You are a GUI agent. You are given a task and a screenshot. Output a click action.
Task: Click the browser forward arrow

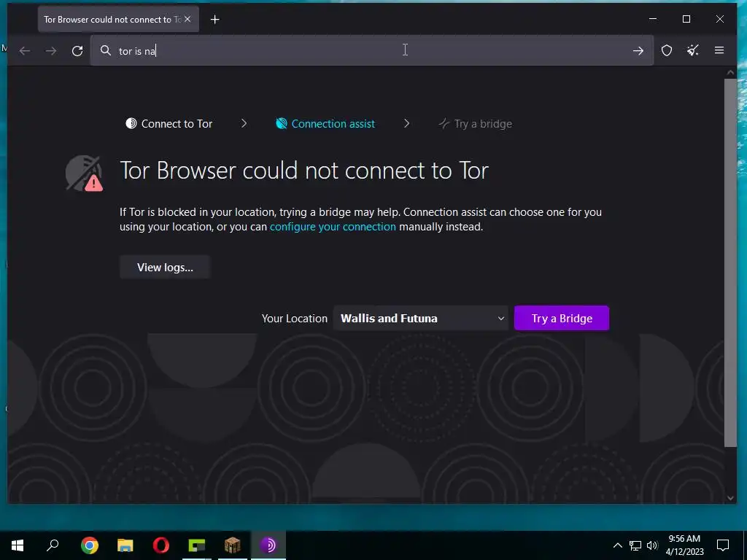tap(51, 50)
